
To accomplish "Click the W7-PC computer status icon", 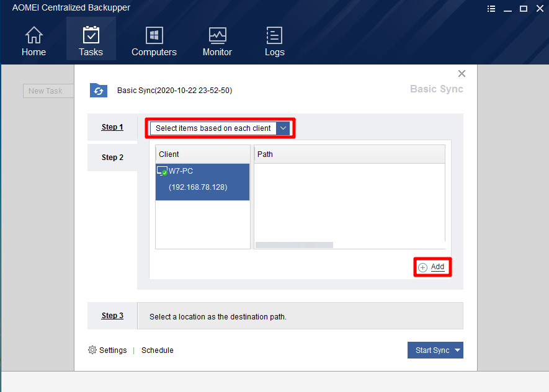I will point(162,171).
